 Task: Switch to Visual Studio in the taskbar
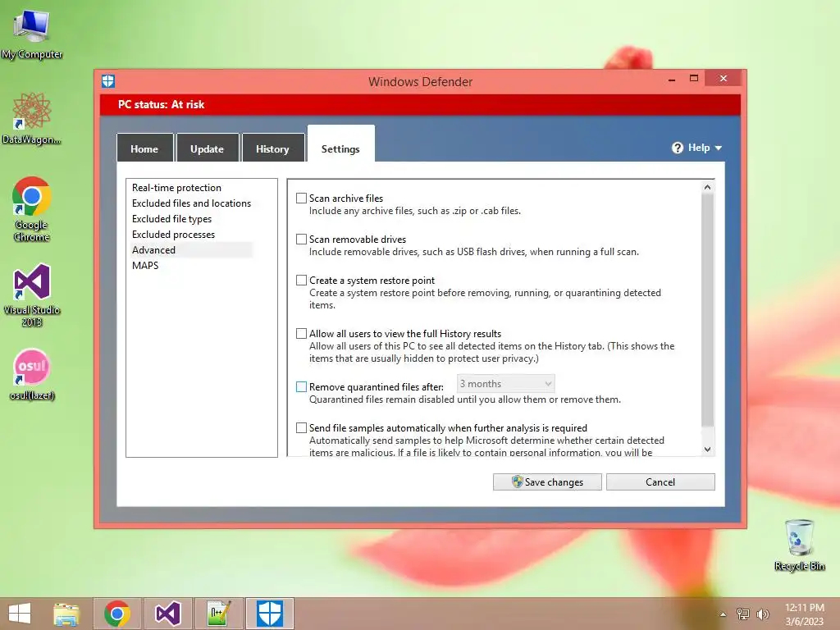tap(167, 614)
